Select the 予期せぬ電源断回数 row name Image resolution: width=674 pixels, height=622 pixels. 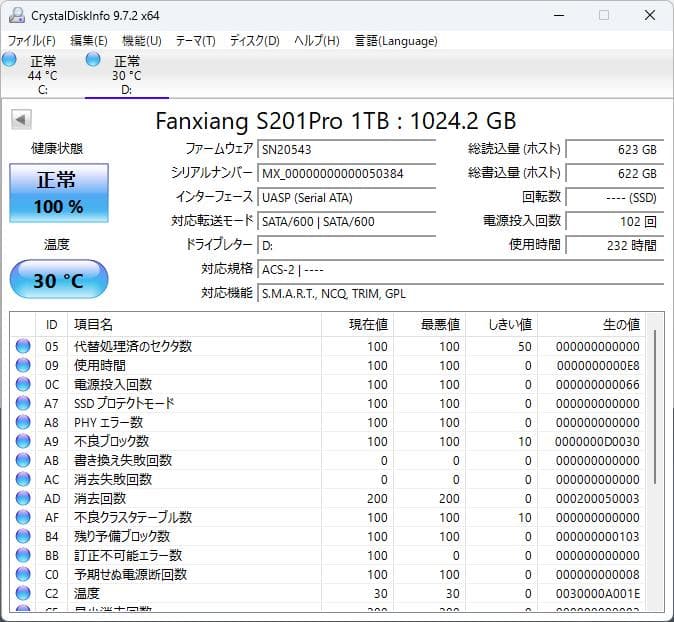[131, 574]
